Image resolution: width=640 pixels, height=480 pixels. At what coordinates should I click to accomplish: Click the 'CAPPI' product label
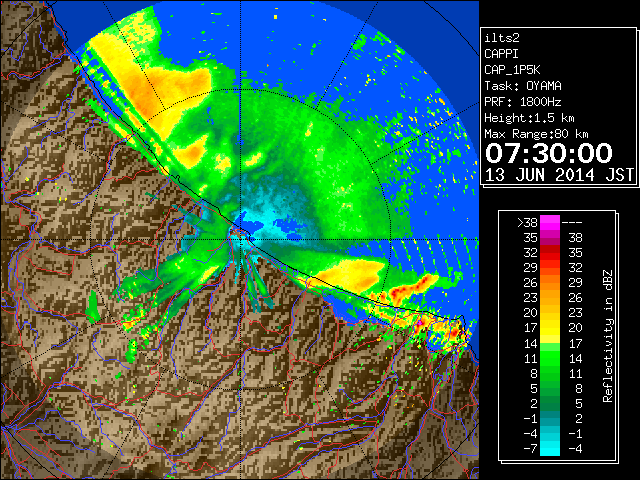501,54
